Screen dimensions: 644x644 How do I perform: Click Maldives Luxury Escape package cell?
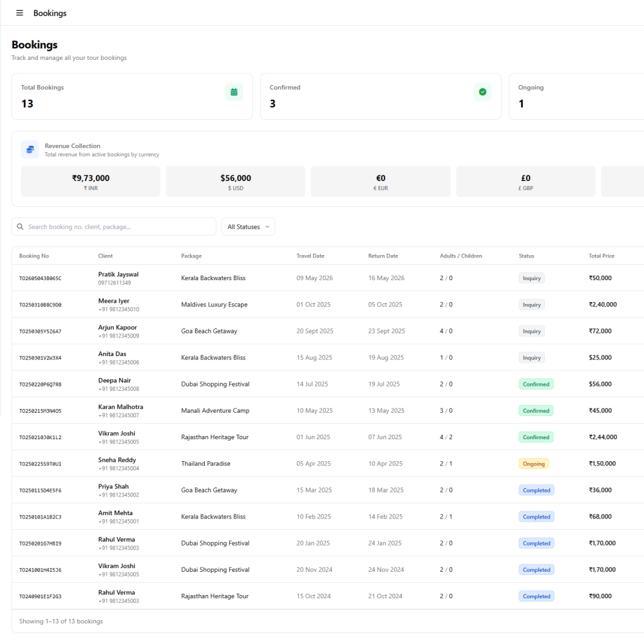click(x=214, y=305)
